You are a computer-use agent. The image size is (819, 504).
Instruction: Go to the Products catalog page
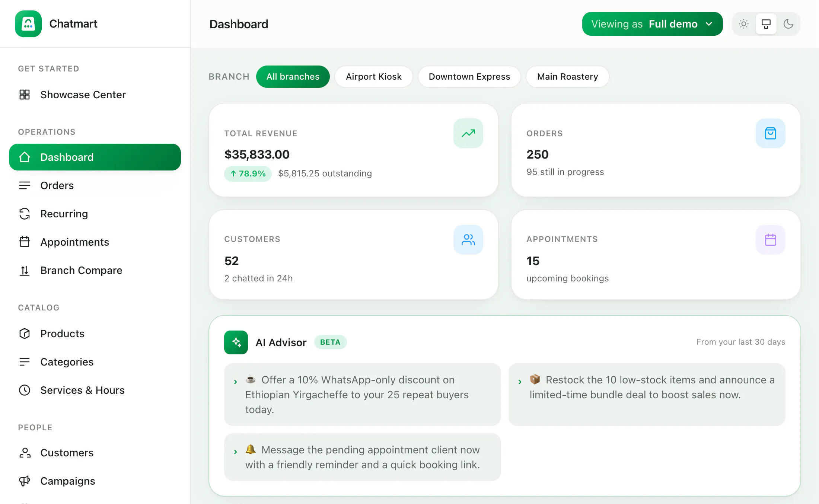pos(95,334)
